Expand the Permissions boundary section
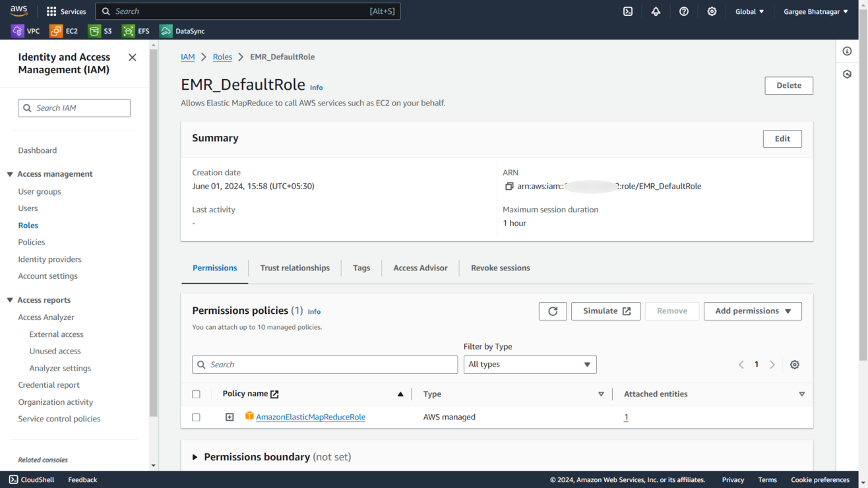Viewport: 868px width, 488px height. coord(195,457)
